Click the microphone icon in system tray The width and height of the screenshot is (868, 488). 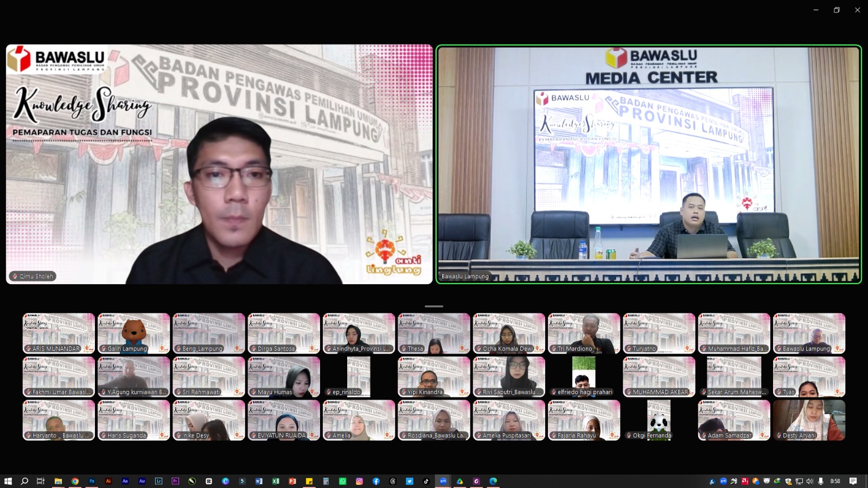[820, 481]
